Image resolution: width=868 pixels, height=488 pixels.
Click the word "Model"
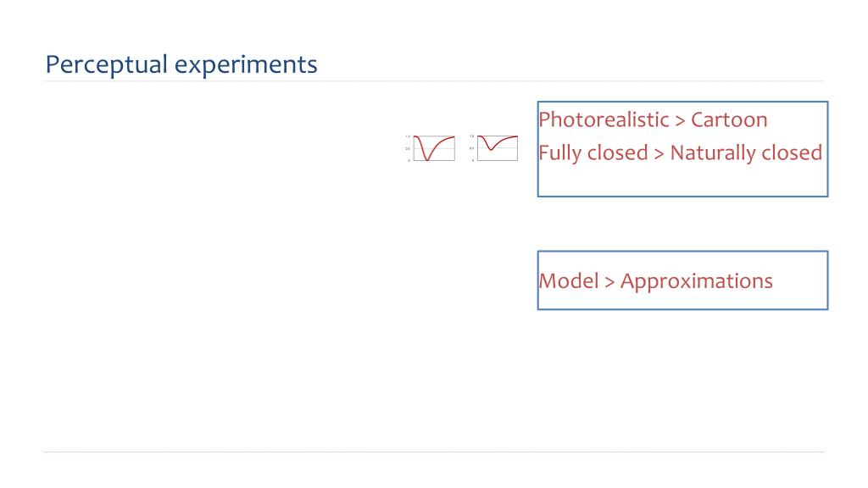[x=569, y=281]
